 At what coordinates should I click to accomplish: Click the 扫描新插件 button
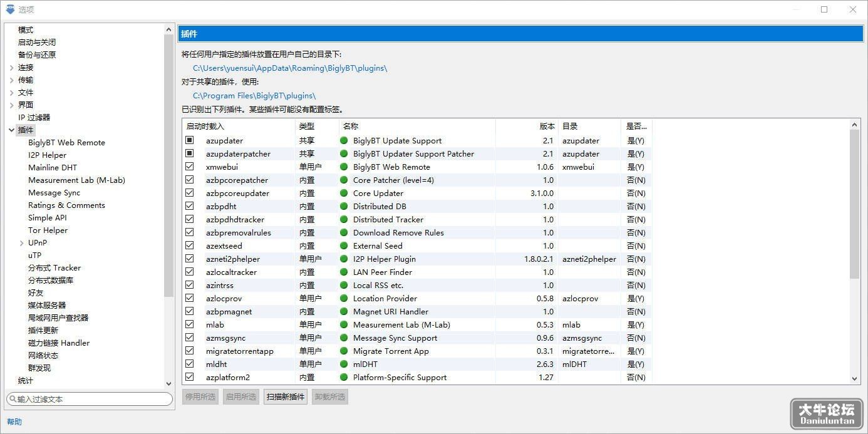tap(286, 396)
